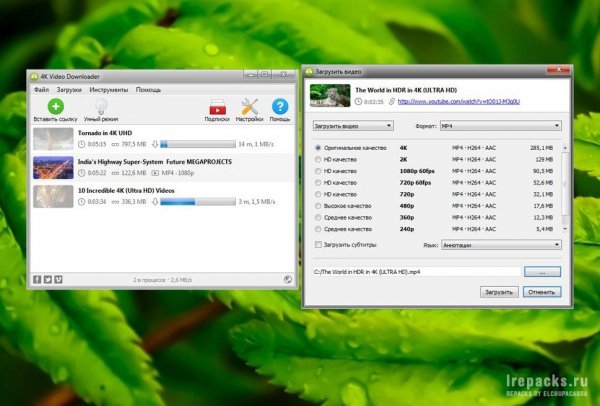Click the quality list scroll down arrow
The image size is (600, 406).
click(565, 229)
